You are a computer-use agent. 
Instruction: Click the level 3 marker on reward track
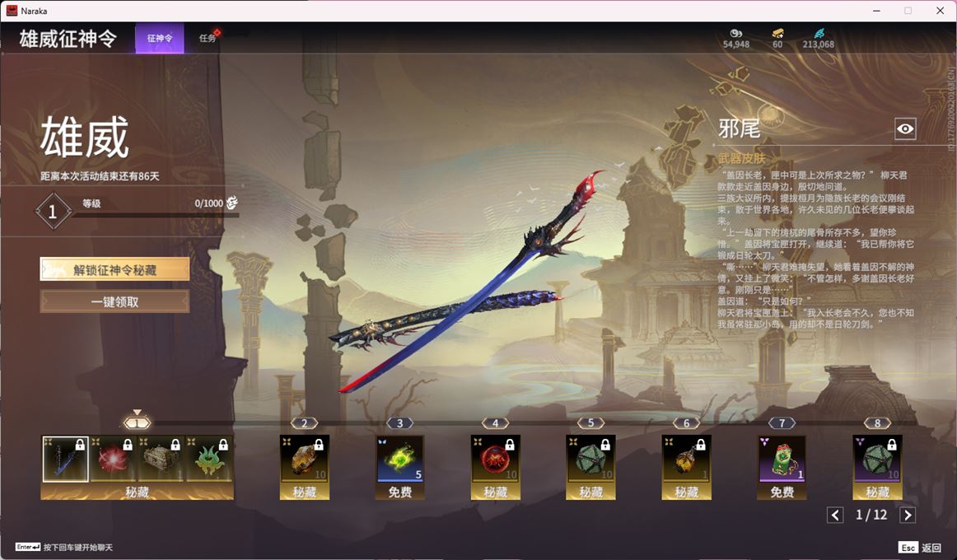[x=399, y=422]
